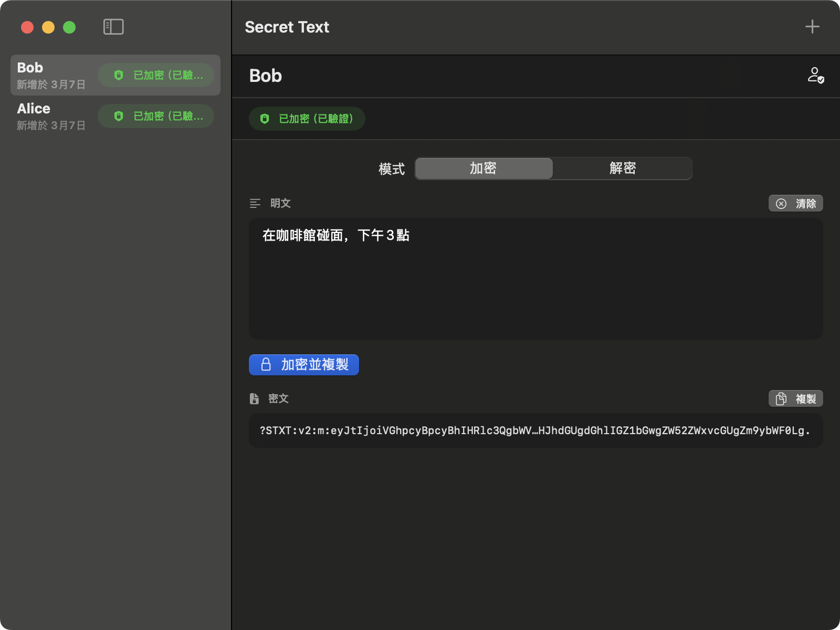Open the verified contact person icon
The width and height of the screenshot is (840, 630).
[x=815, y=76]
